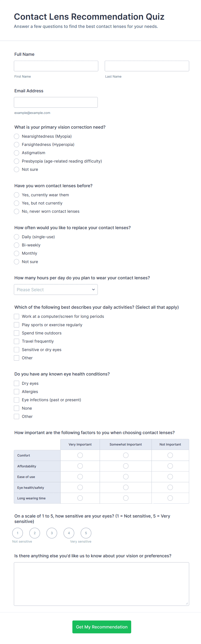Check Sensitive or dry eyes activity option
Viewport: 201px width, 644px height.
pyautogui.click(x=16, y=350)
